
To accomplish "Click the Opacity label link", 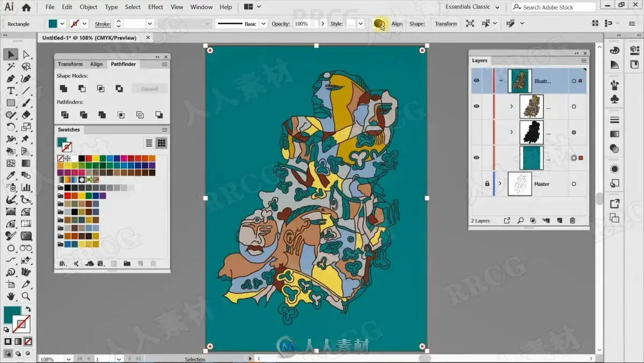I will [281, 24].
